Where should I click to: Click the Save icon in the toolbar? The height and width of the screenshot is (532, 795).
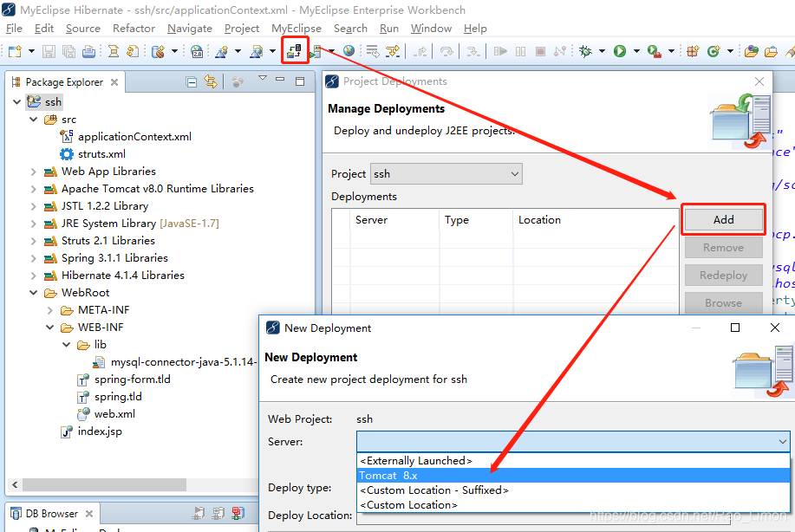point(49,51)
